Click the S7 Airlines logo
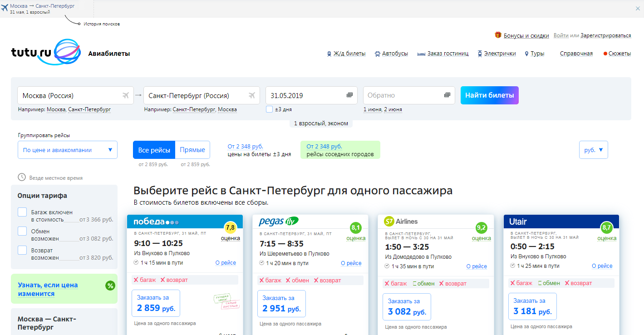The width and height of the screenshot is (644, 335). (401, 222)
